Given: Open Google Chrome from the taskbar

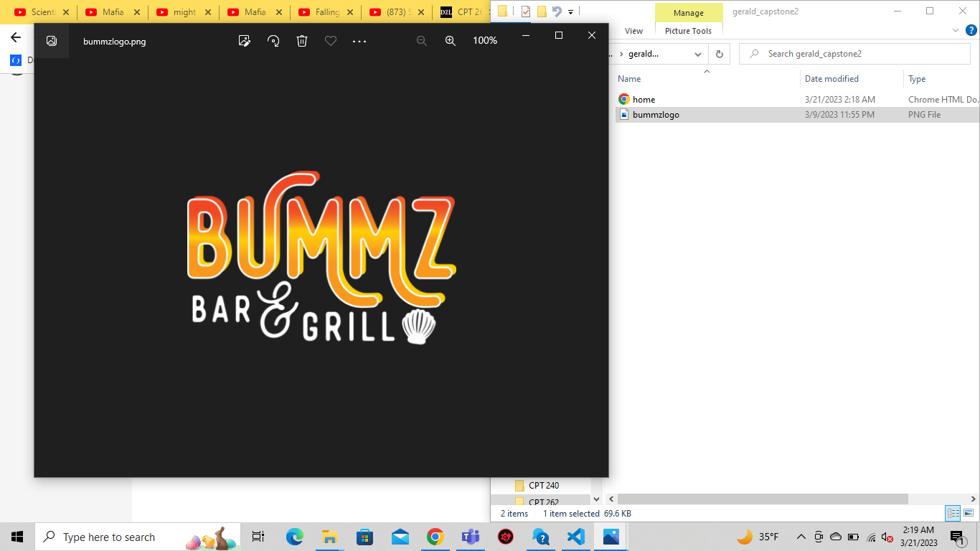Looking at the screenshot, I should coord(435,537).
